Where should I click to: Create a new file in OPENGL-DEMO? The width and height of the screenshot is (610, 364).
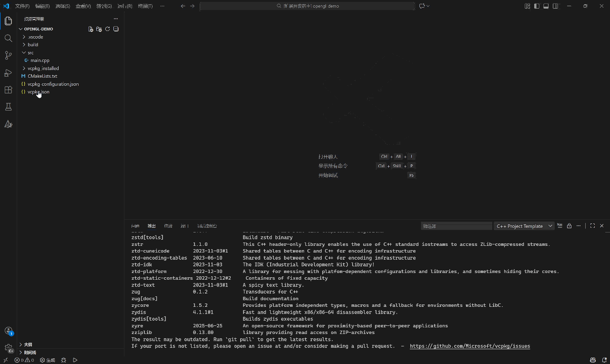click(x=91, y=29)
